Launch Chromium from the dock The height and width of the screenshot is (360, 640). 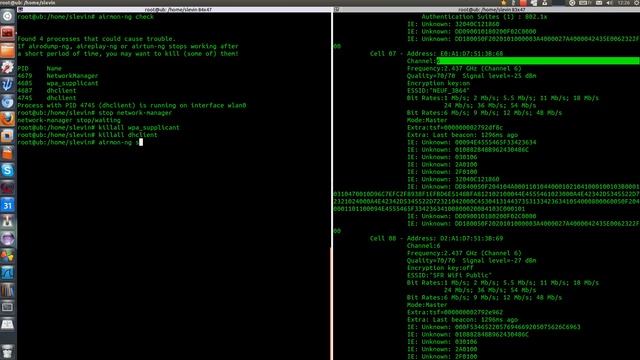coord(7,102)
